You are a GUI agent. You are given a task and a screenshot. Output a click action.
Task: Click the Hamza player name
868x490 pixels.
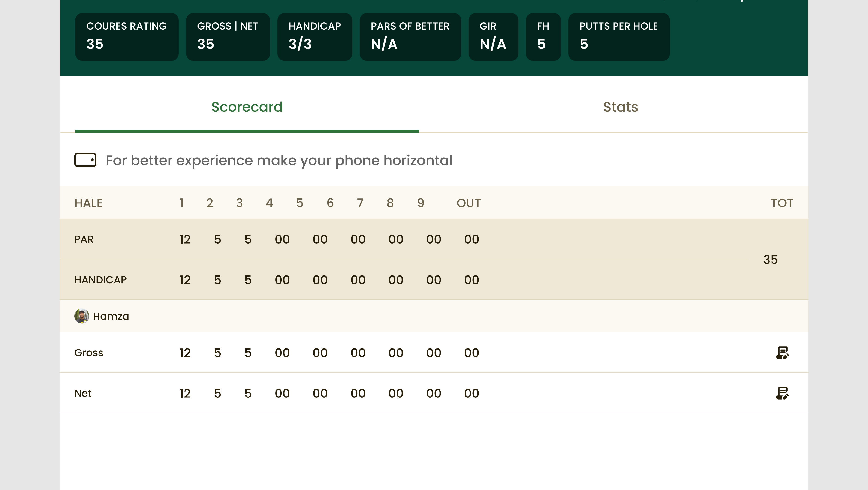point(111,316)
